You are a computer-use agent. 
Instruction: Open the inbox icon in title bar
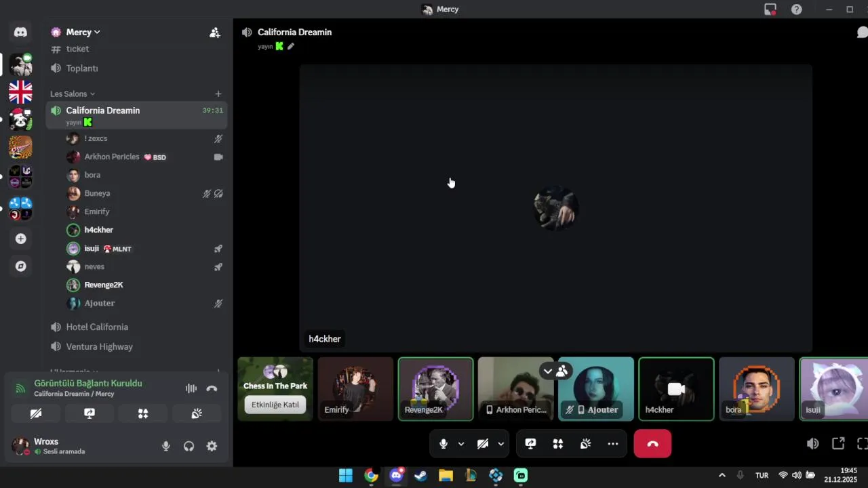pyautogui.click(x=770, y=9)
